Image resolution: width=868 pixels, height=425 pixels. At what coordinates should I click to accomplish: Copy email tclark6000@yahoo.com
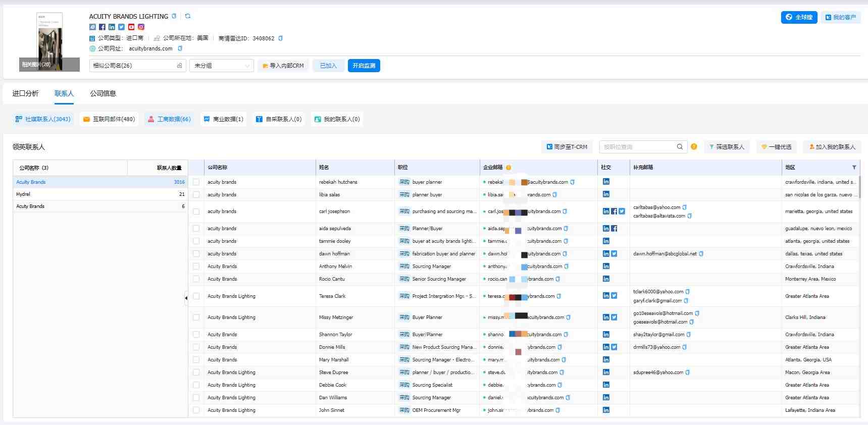tap(688, 292)
